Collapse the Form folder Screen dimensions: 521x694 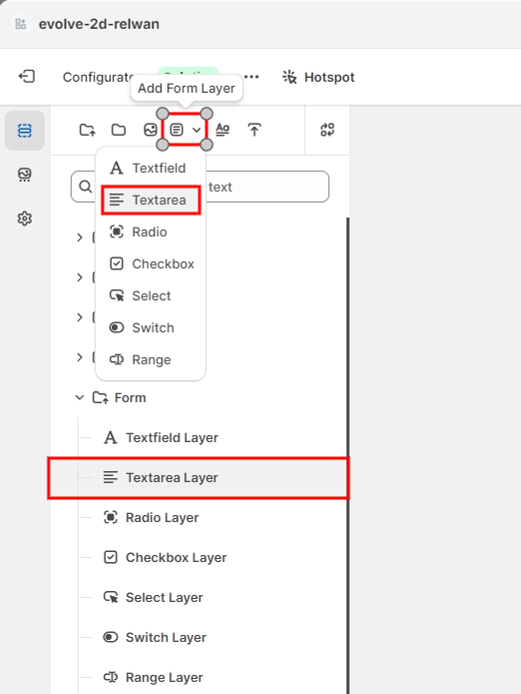(x=79, y=397)
